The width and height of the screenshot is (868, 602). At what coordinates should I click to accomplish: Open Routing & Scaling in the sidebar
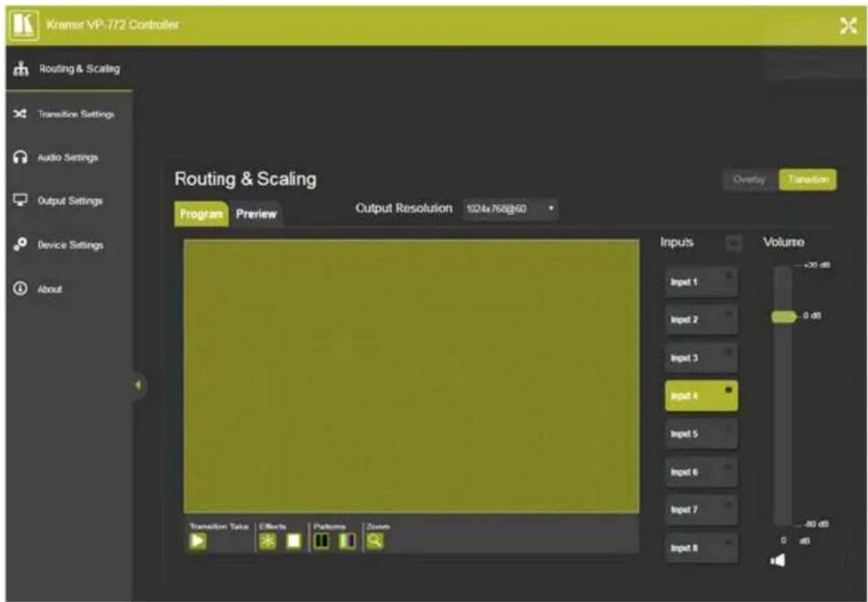click(68, 68)
